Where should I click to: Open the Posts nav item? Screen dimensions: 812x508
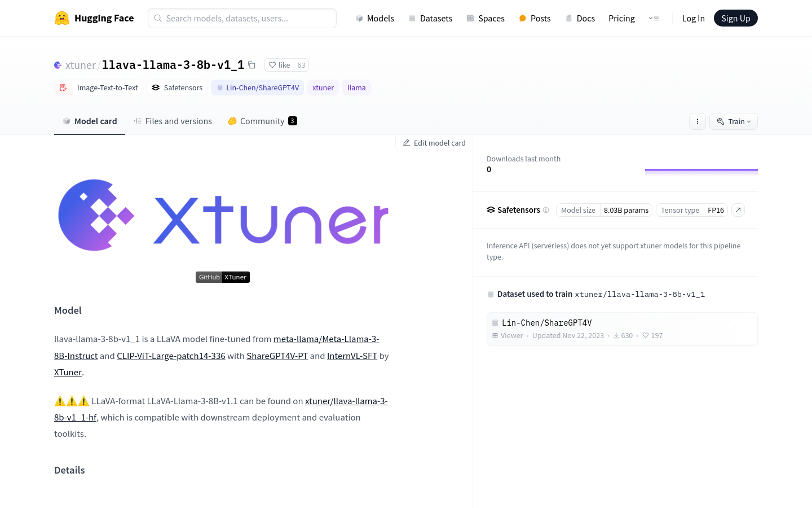click(x=535, y=18)
